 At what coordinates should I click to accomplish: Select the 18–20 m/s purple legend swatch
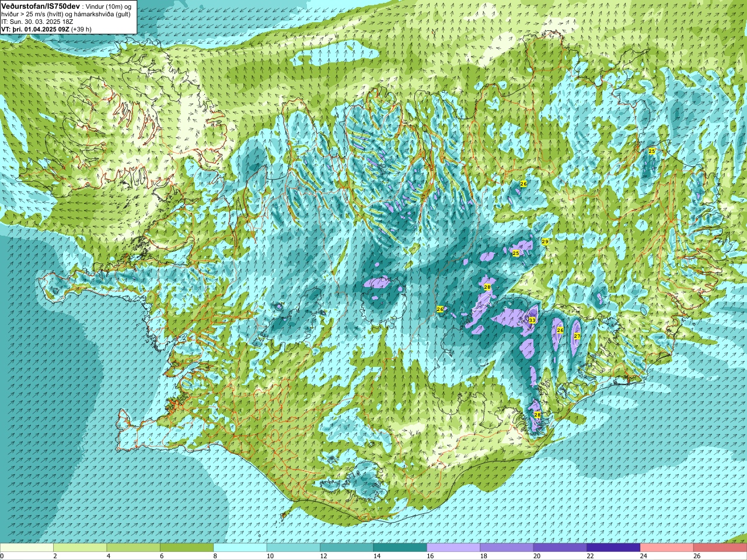[507, 548]
